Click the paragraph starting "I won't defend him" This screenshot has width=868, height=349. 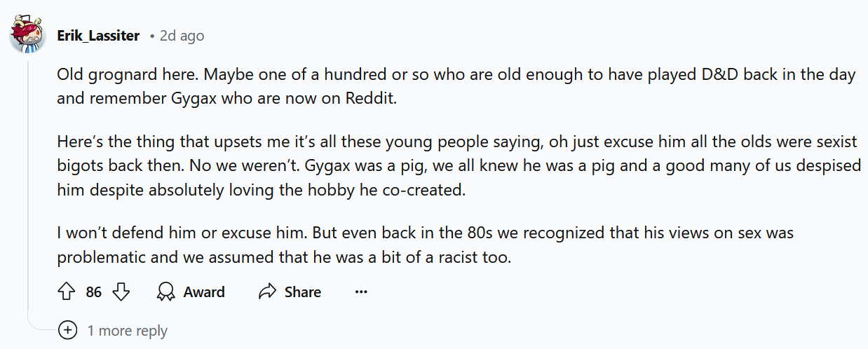point(424,245)
